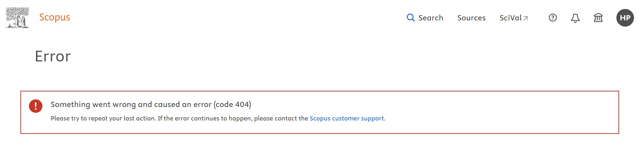Click the Elsevier tree logo
The image size is (644, 147).
[x=17, y=18]
